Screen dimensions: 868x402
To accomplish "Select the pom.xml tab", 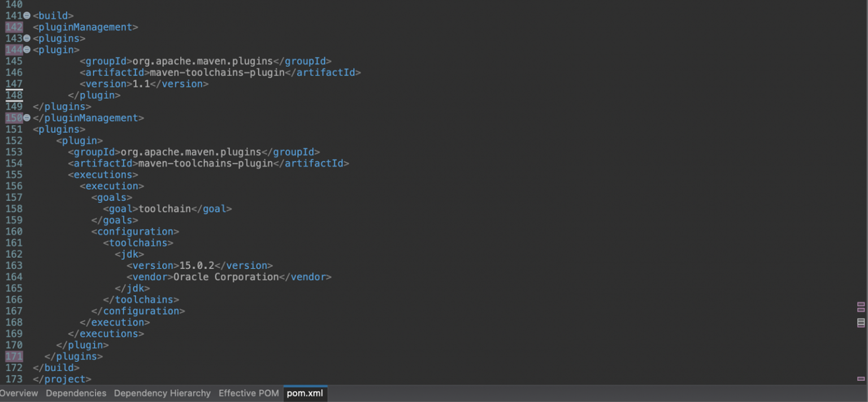I will [x=305, y=393].
